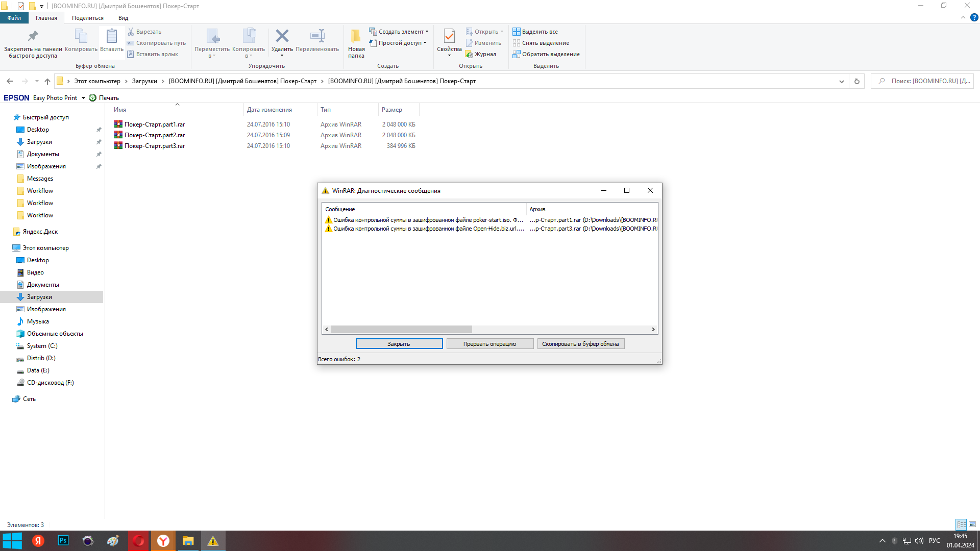Image resolution: width=980 pixels, height=551 pixels.
Task: Open Photoshop from taskbar
Action: pos(63,541)
